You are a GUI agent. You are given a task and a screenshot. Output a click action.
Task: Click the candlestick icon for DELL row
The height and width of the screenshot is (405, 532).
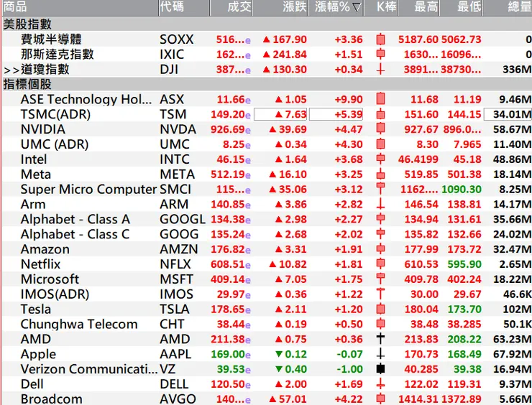point(381,383)
